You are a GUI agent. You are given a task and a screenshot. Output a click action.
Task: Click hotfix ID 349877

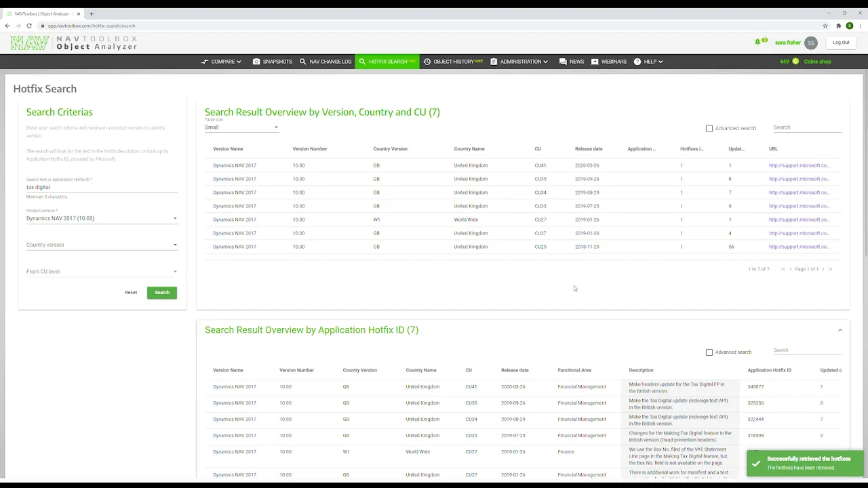coord(755,387)
